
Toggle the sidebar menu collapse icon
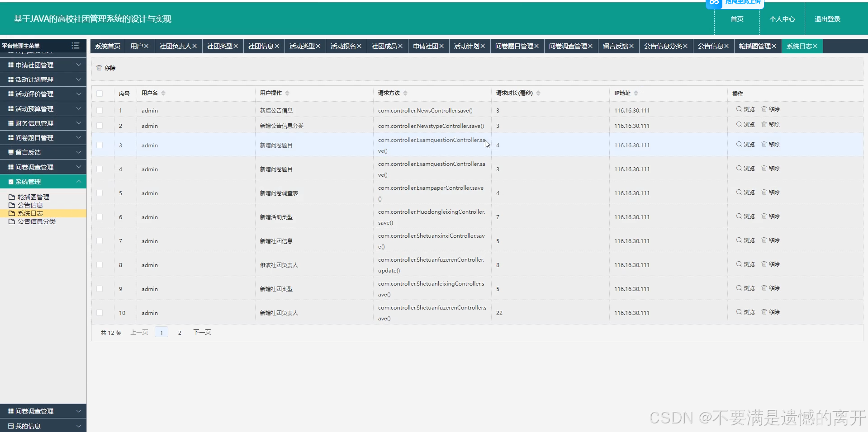pos(76,46)
